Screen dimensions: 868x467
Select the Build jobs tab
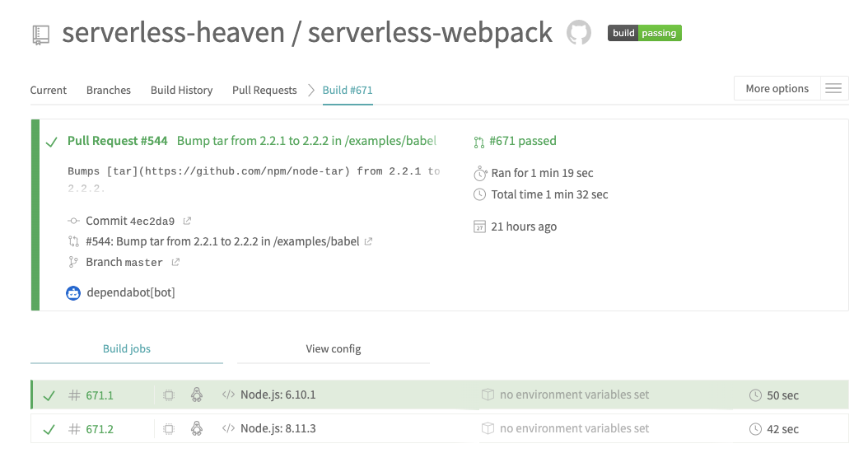(127, 349)
